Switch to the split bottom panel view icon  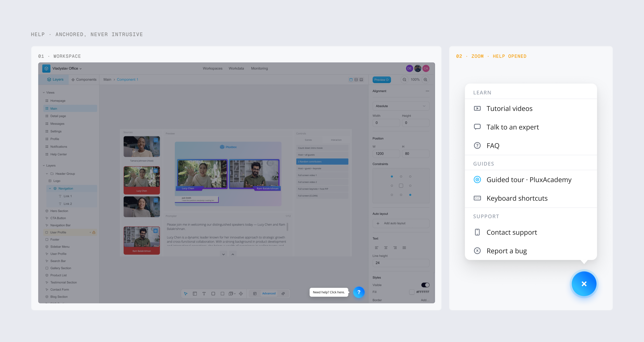point(356,80)
